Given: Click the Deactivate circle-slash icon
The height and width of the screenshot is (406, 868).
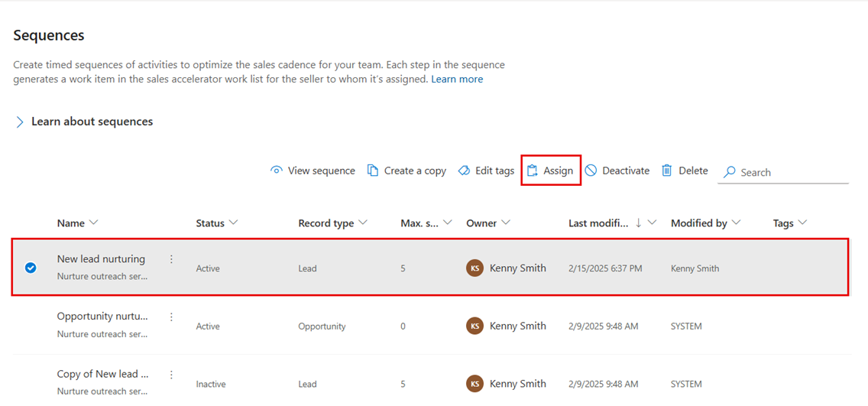Looking at the screenshot, I should [591, 171].
